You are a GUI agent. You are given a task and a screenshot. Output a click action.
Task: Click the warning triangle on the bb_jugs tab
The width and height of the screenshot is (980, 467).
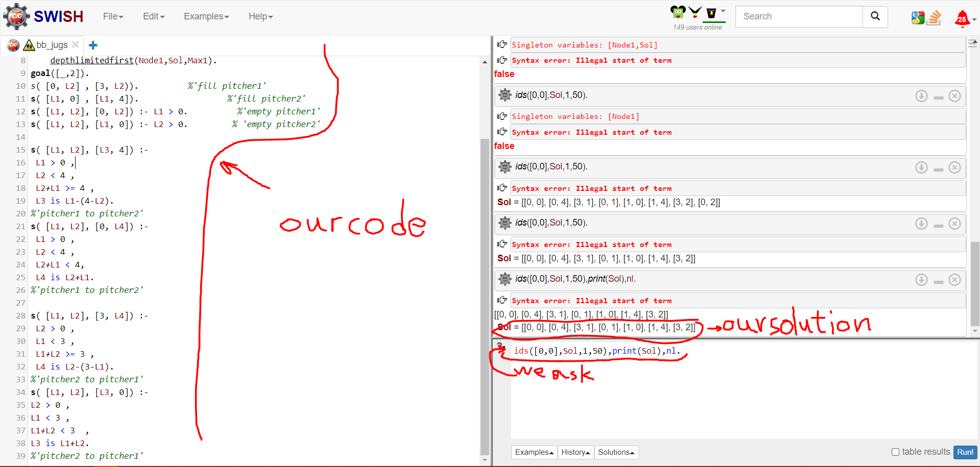[29, 45]
